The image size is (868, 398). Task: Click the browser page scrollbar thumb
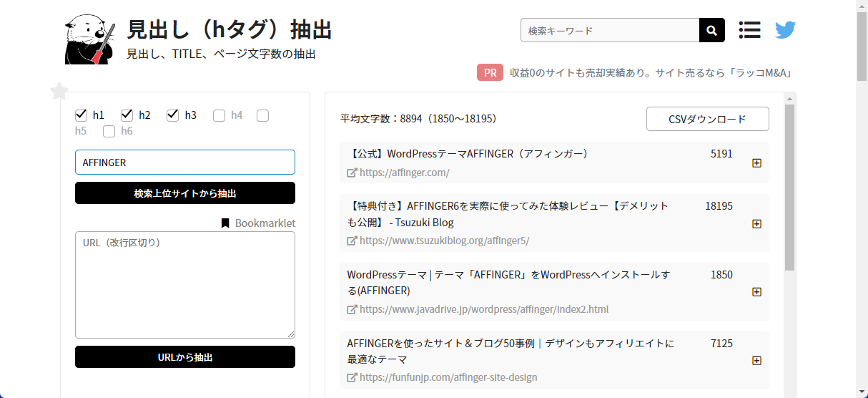(x=862, y=47)
